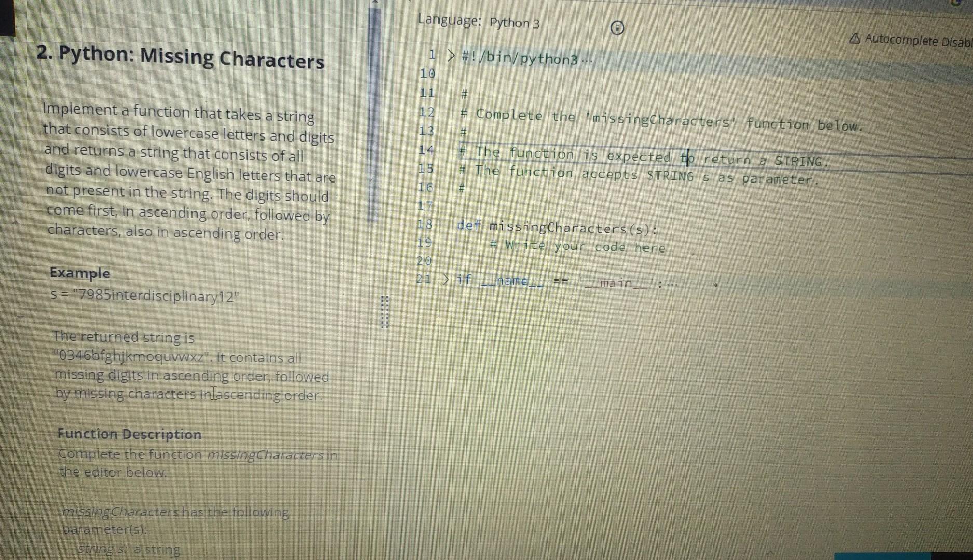The image size is (973, 560).
Task: Expand the collapsed code block on line 1
Action: (450, 54)
